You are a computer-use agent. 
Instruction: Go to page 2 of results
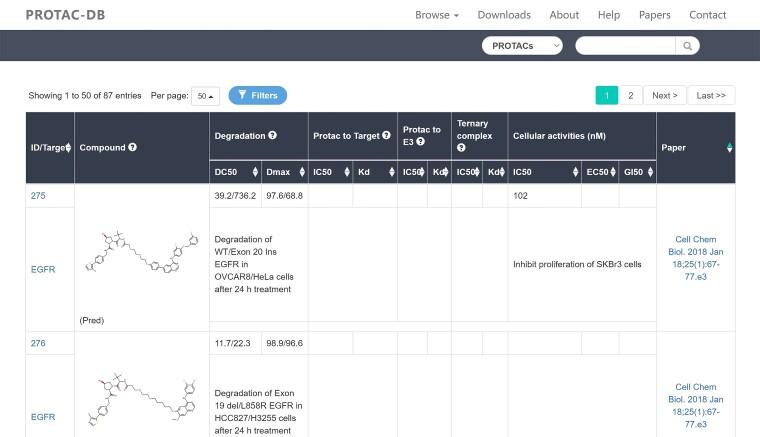[630, 96]
